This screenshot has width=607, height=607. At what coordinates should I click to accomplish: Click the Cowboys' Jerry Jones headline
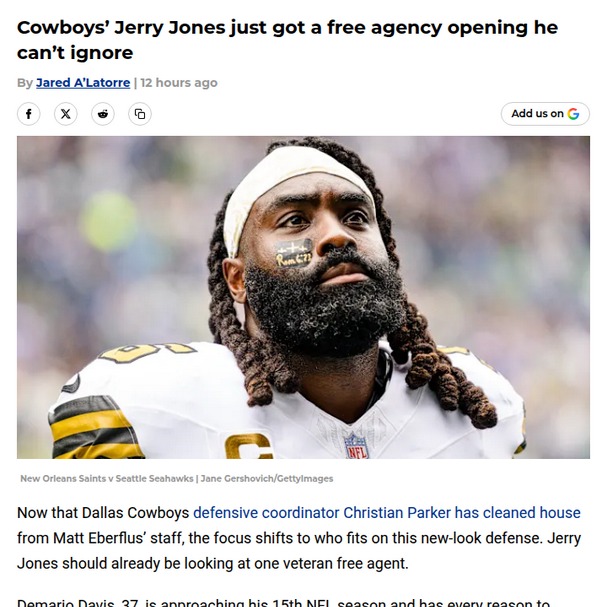(x=287, y=40)
